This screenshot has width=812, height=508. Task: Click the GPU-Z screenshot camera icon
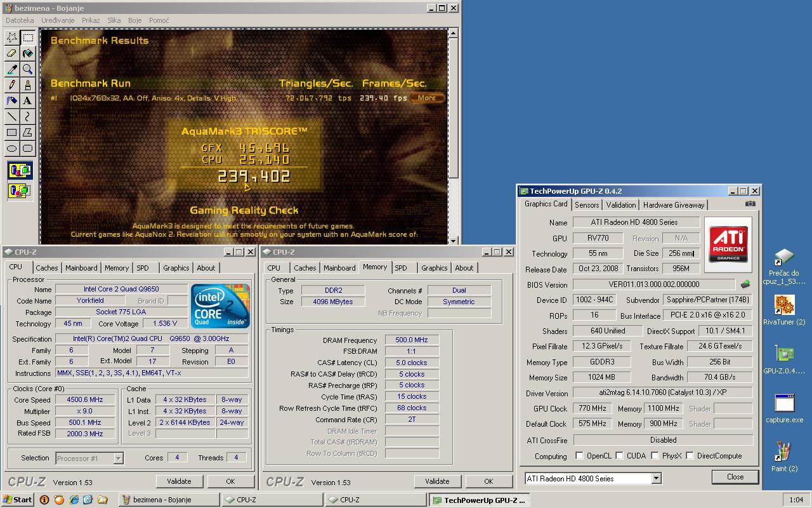coord(750,204)
